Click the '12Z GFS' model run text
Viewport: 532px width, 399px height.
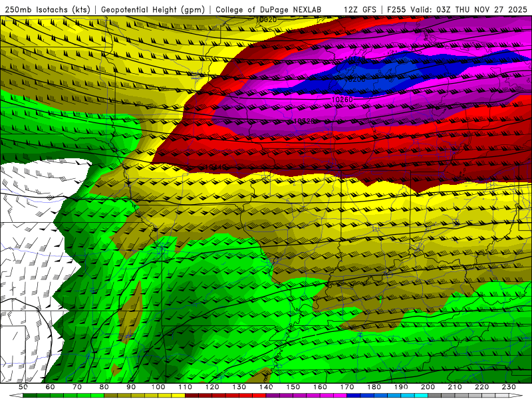point(360,10)
